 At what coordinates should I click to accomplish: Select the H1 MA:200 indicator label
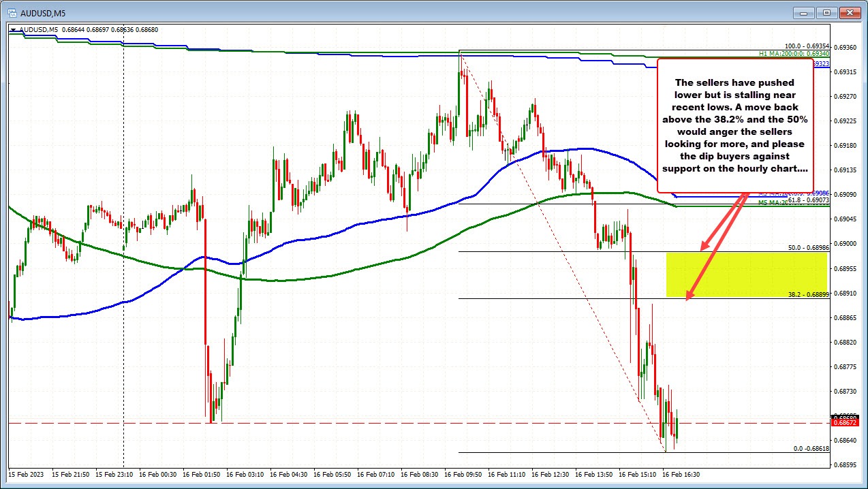tap(793, 54)
